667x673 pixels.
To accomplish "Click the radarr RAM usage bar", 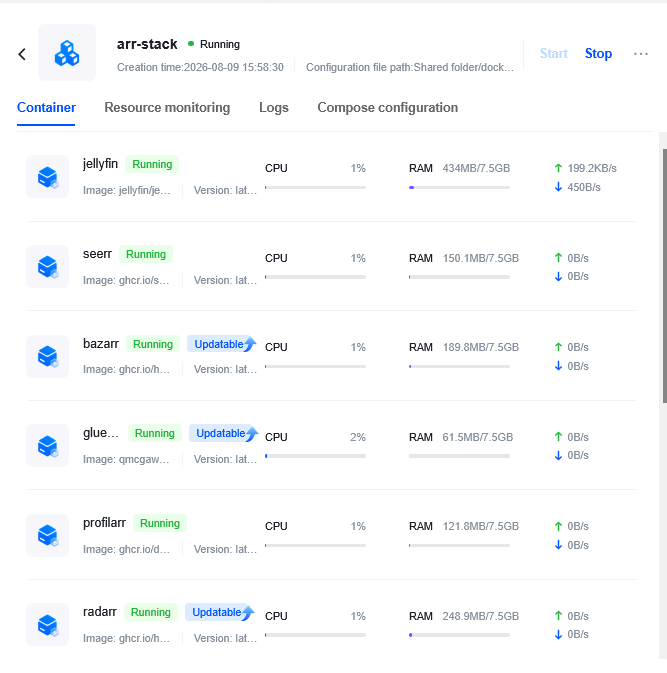I will pos(459,635).
